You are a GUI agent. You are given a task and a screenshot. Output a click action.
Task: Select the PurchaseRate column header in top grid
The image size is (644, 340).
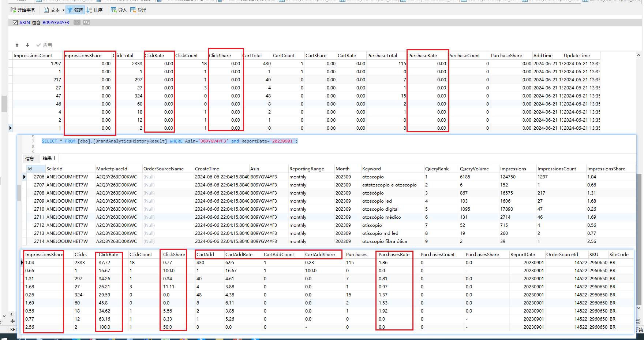(427, 55)
